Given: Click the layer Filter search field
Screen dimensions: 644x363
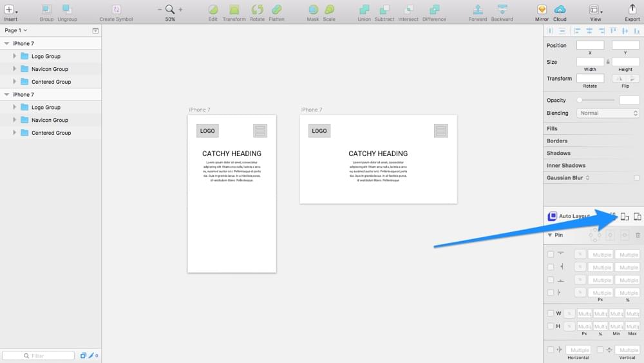Looking at the screenshot, I should (x=39, y=355).
